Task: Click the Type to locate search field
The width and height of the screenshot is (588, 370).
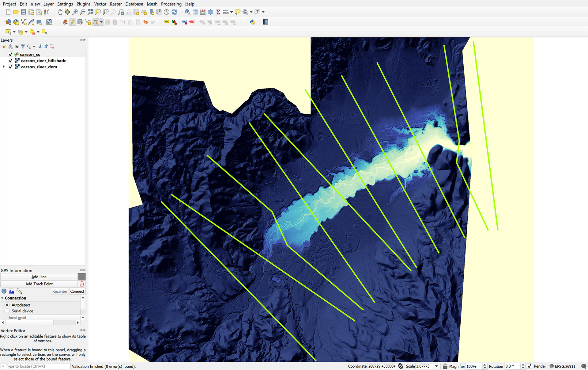Action: click(x=36, y=366)
